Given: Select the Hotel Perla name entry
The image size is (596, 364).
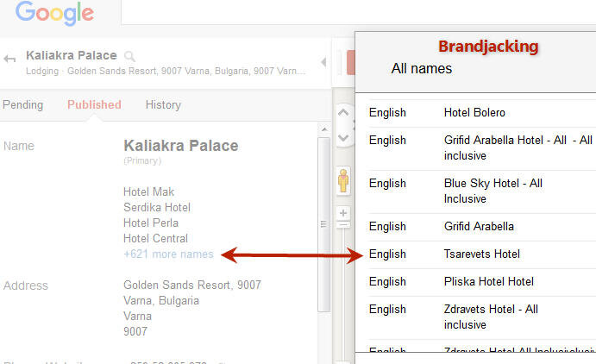Looking at the screenshot, I should (151, 223).
